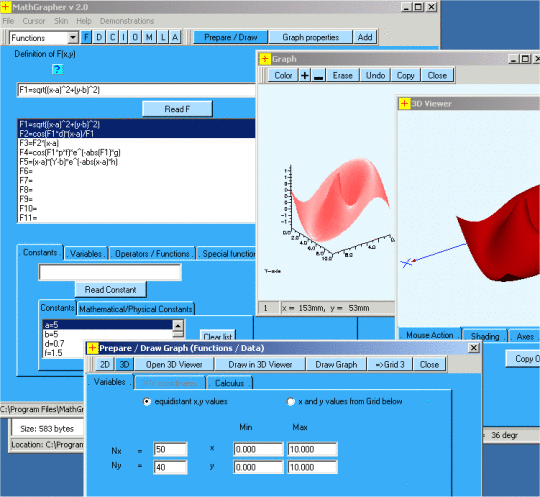Viewport: 540px width, 497px height.
Task: Click the Add button
Action: tap(365, 37)
